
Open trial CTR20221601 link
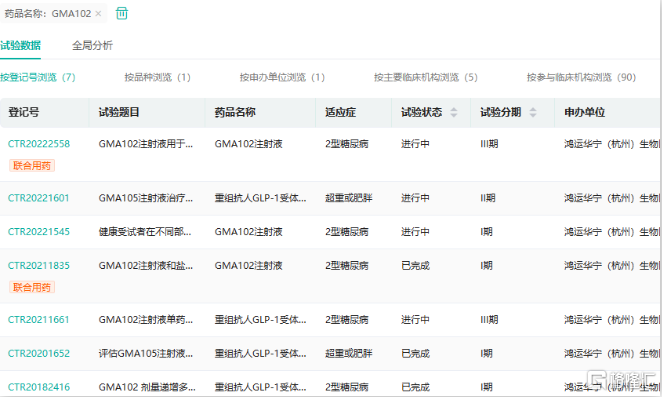click(38, 198)
